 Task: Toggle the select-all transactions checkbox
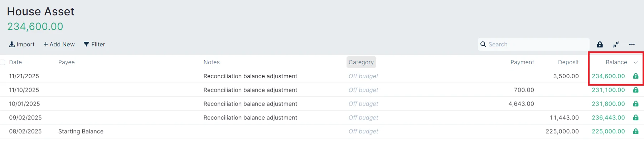(3, 62)
